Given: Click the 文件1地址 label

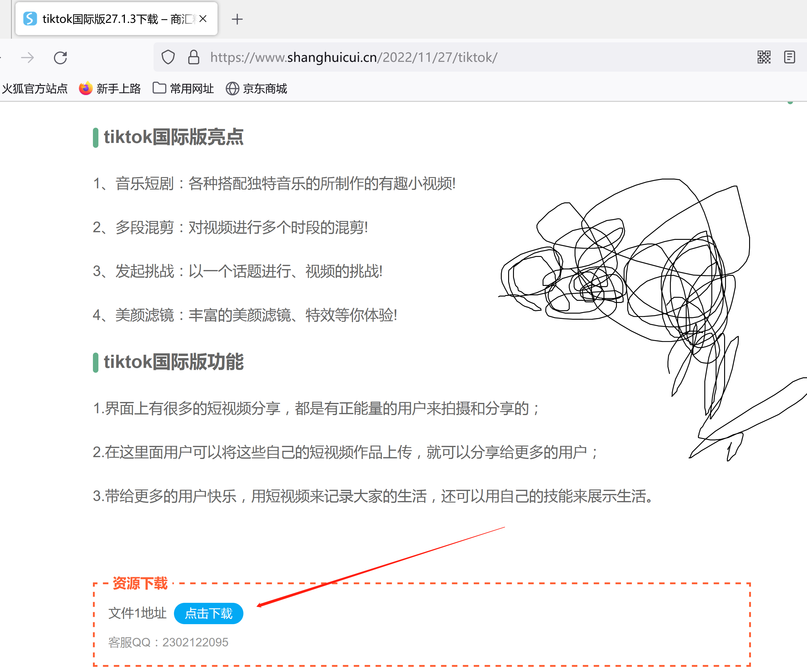Looking at the screenshot, I should coord(137,613).
